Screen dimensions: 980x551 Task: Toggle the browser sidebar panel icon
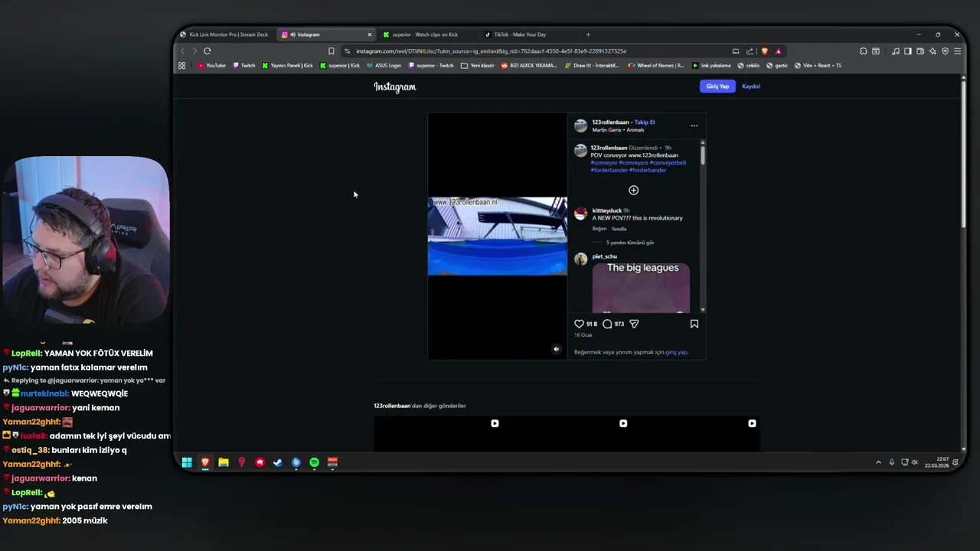[x=908, y=51]
